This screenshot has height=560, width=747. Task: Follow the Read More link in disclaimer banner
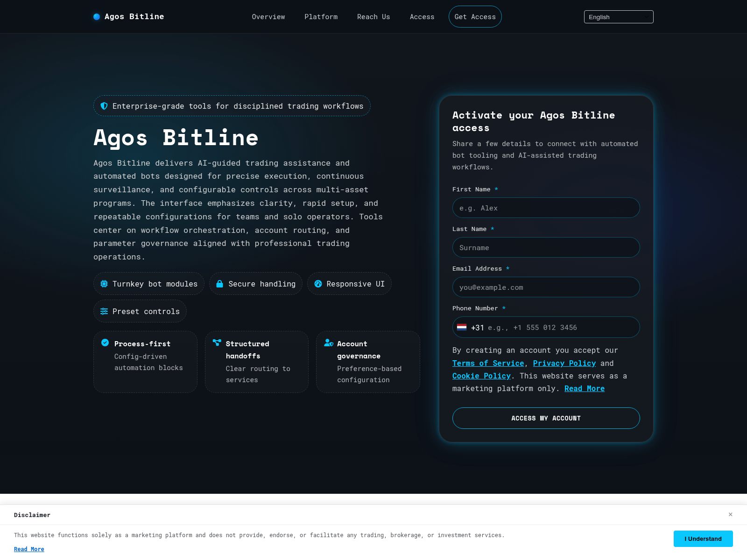[x=29, y=549]
